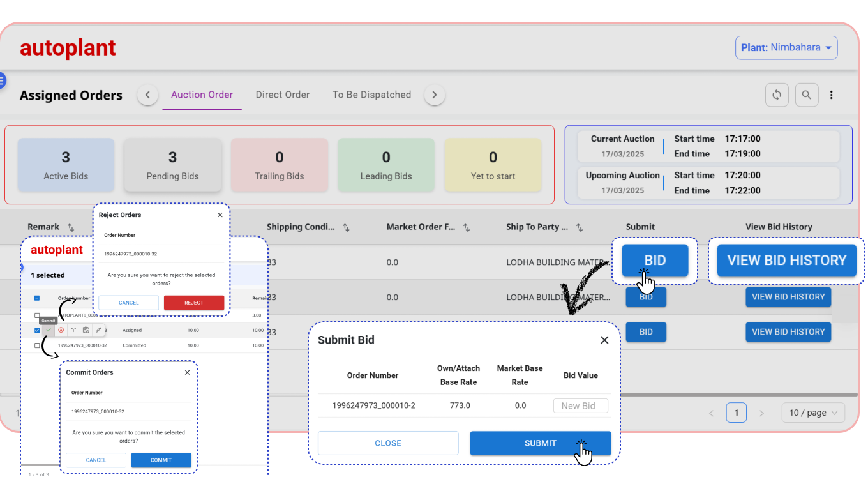Image resolution: width=868 pixels, height=477 pixels.
Task: Switch to the Auction Order tab
Action: coord(202,95)
